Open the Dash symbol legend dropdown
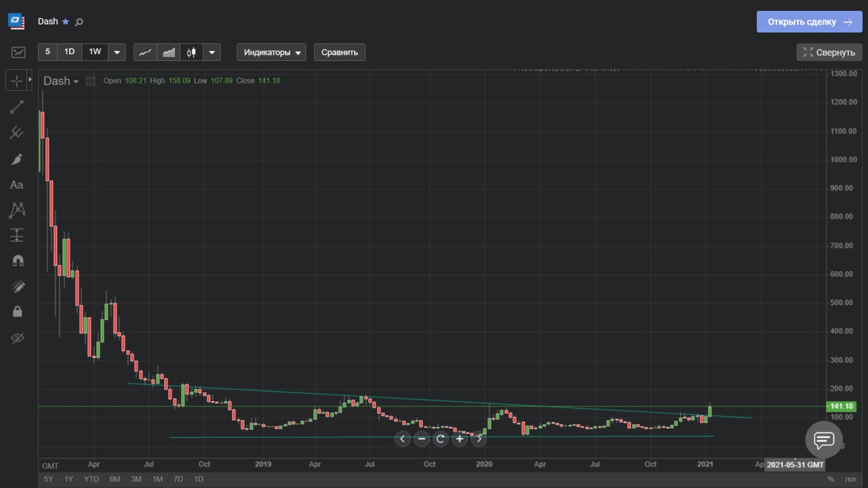Viewport: 868px width, 488px height. pyautogui.click(x=61, y=81)
